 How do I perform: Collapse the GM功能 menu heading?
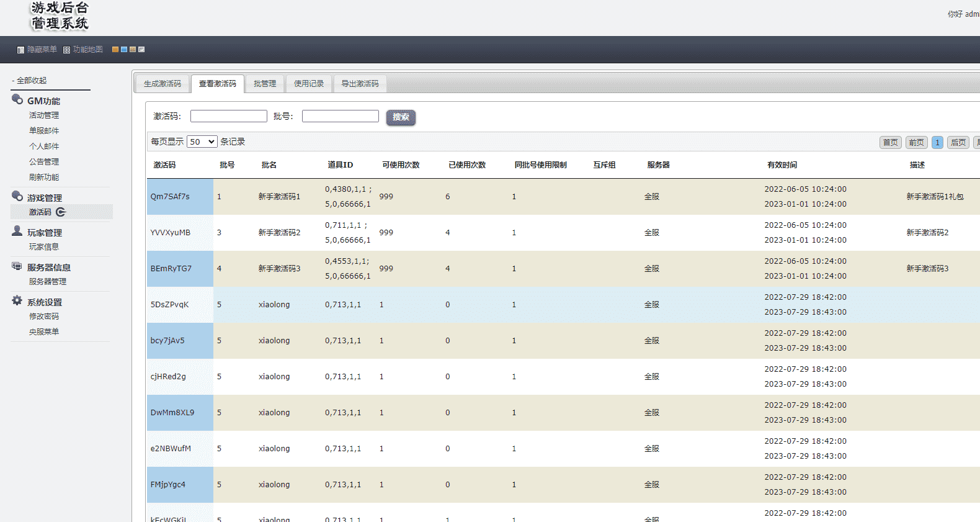click(43, 101)
